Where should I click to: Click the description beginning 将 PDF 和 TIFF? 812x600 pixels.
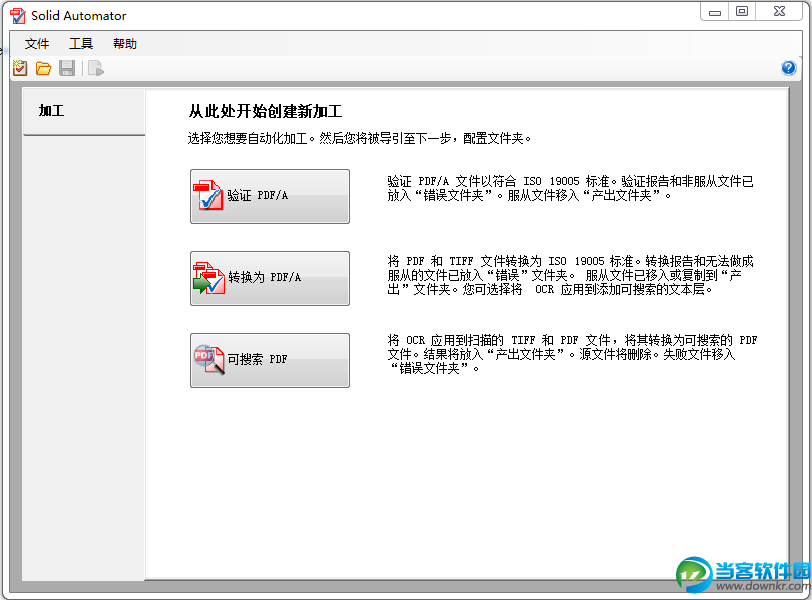pyautogui.click(x=570, y=275)
